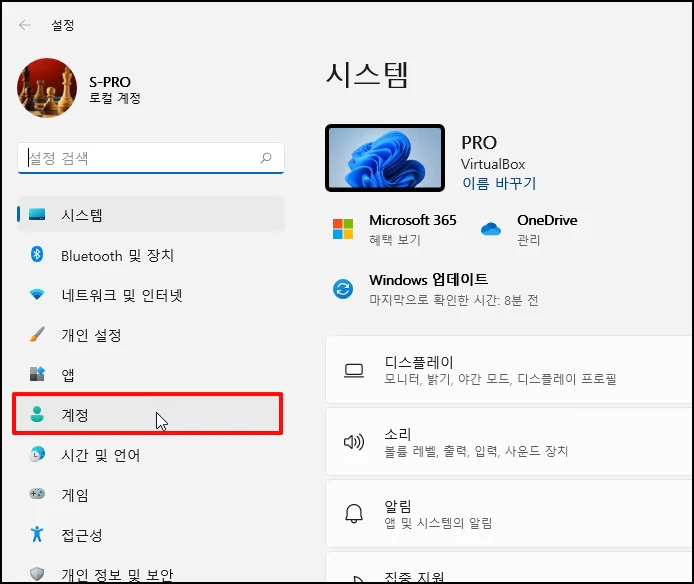694x584 pixels.
Task: Click the apps tiles icon
Action: pyautogui.click(x=37, y=374)
